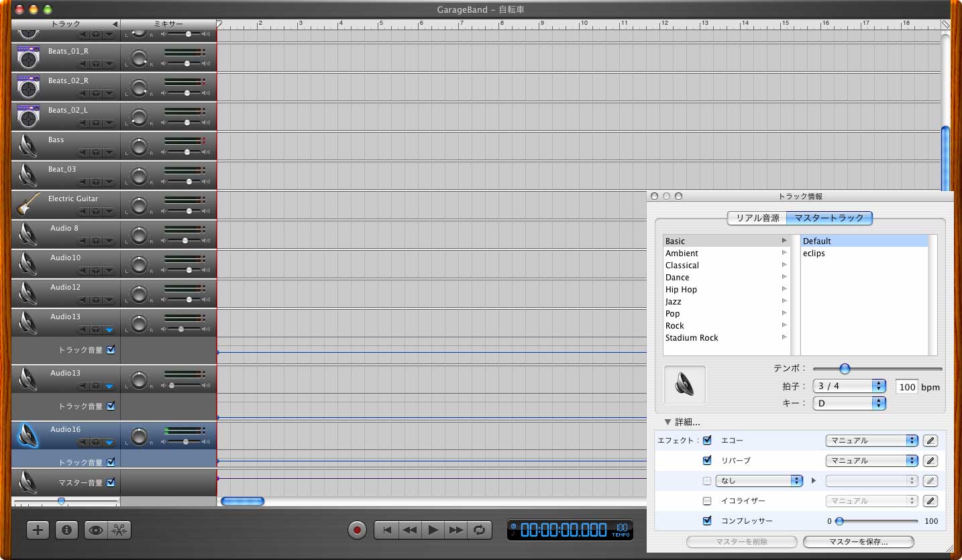Click the fast forward transport button
The image size is (962, 560).
tap(456, 530)
